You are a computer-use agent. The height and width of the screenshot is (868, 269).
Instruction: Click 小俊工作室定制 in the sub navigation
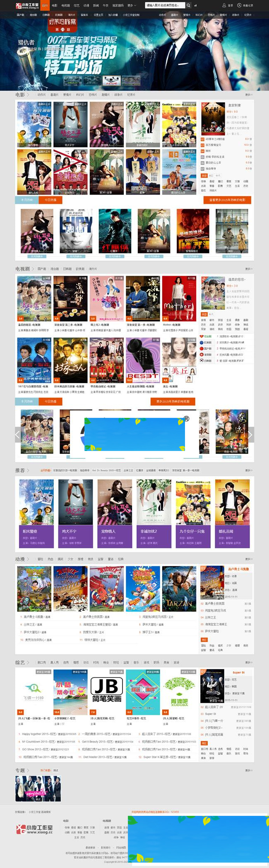pyautogui.click(x=131, y=15)
